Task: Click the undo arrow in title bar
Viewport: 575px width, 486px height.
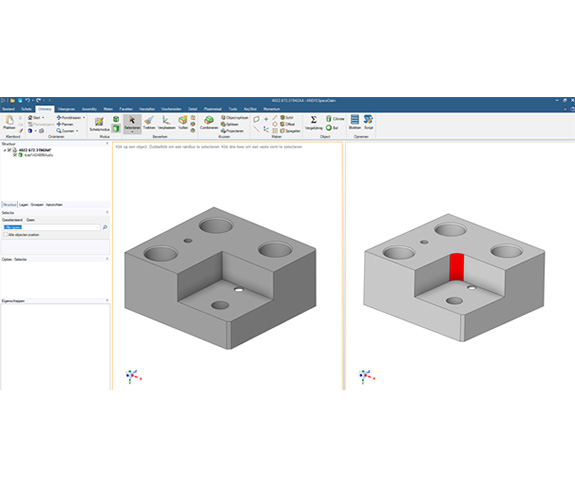Action: tap(28, 100)
